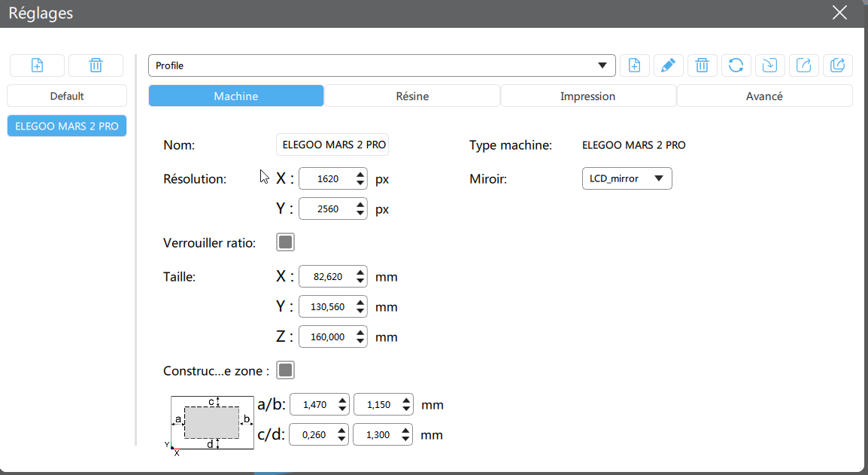Choose ELEGOO MARS 2 PRO in the machine list
Viewport: 868px width, 475px height.
[x=67, y=126]
